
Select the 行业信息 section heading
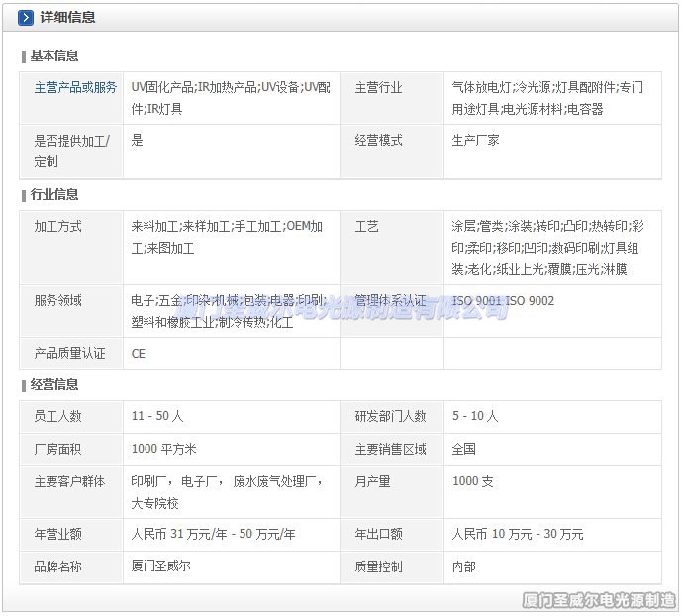(x=54, y=194)
